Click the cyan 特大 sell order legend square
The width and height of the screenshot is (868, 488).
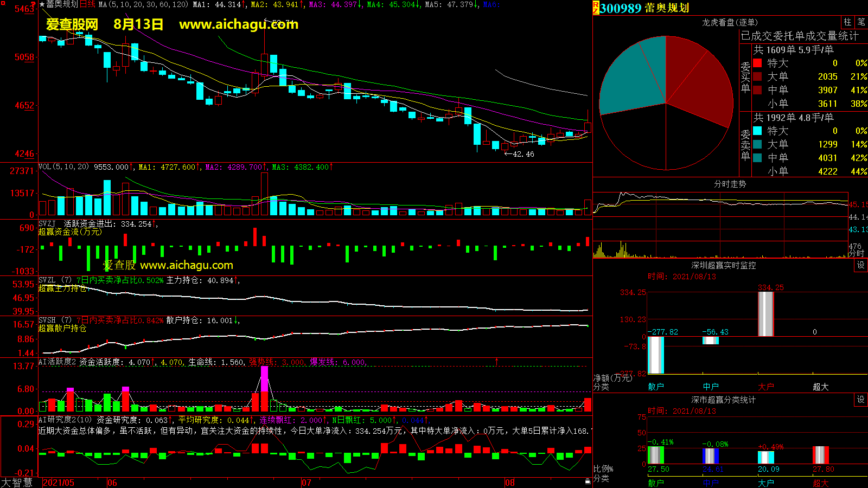coord(757,131)
